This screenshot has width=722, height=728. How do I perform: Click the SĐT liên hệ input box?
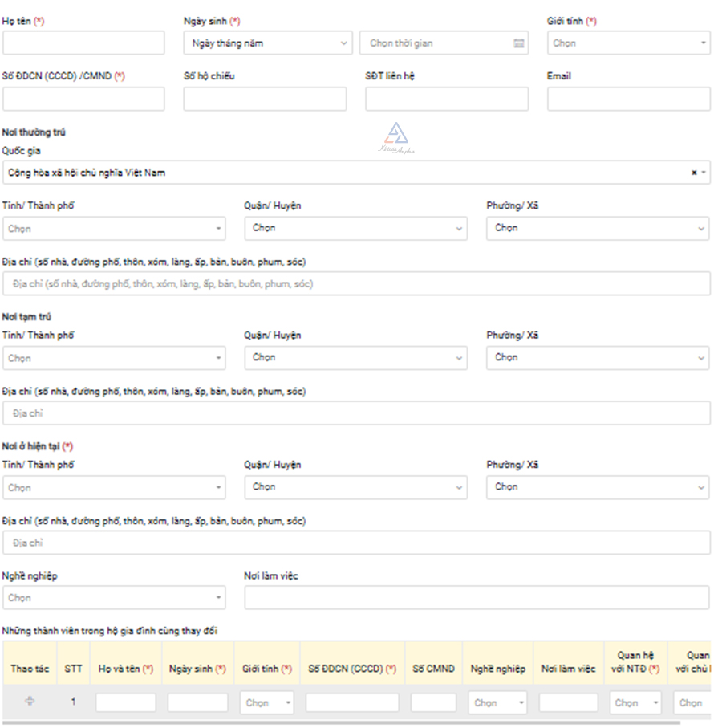(447, 99)
